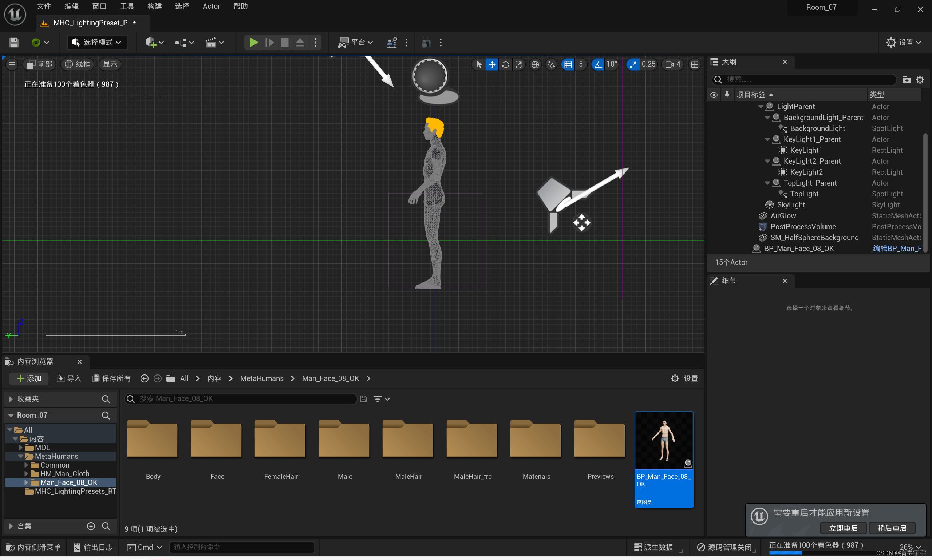Collapse the LightParent tree node
The image size is (932, 560).
click(x=761, y=107)
